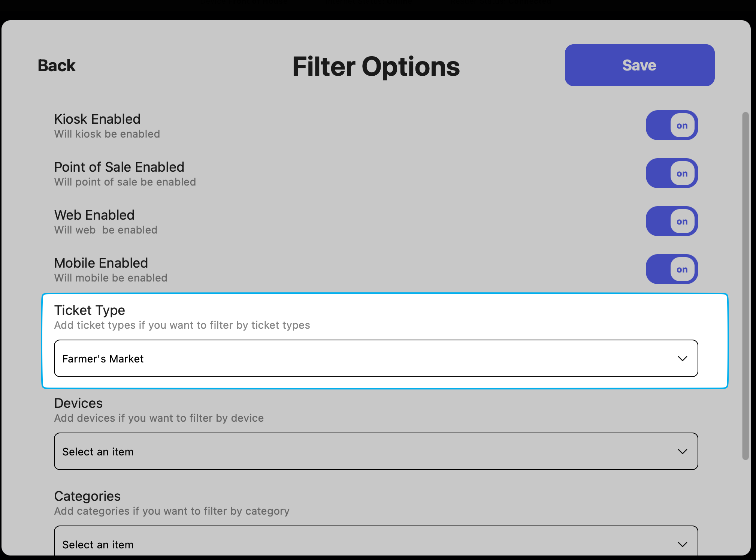
Task: Click the Ticket Type label
Action: (x=90, y=310)
